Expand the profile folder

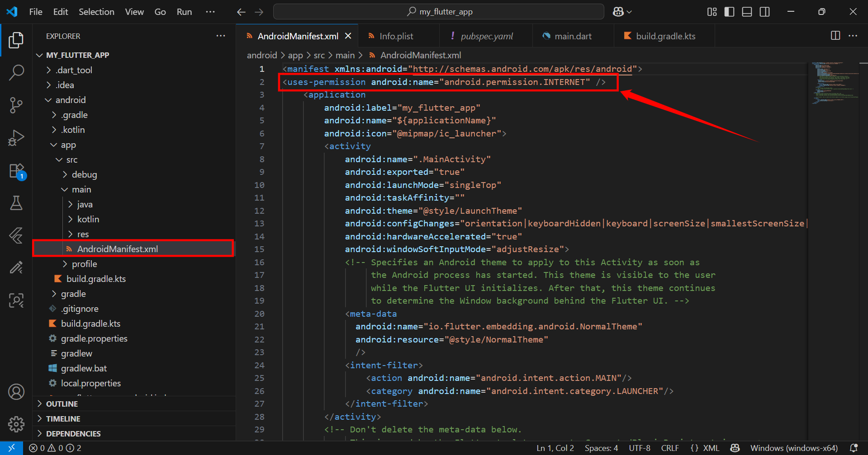click(134, 264)
